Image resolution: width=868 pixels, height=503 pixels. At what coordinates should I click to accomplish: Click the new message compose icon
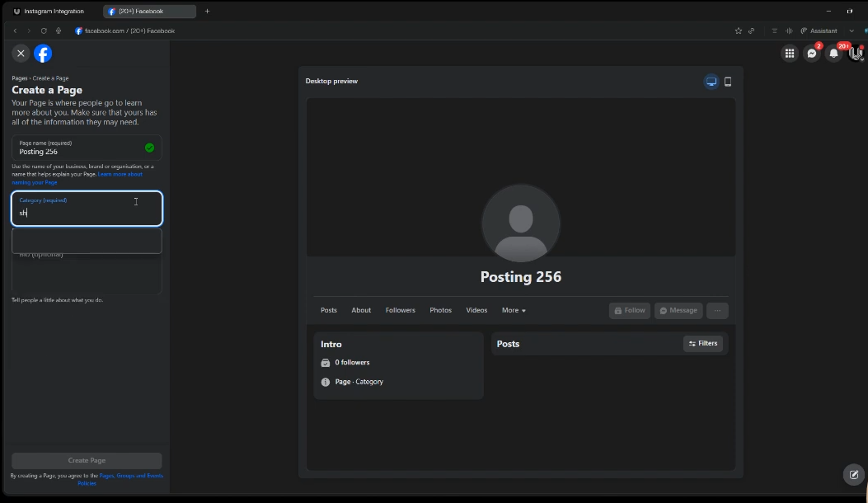[x=854, y=475]
